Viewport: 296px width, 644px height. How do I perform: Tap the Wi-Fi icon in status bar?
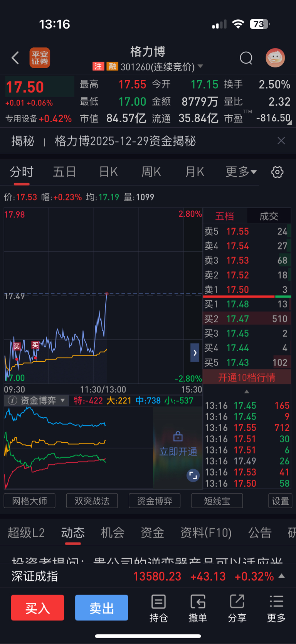[238, 24]
